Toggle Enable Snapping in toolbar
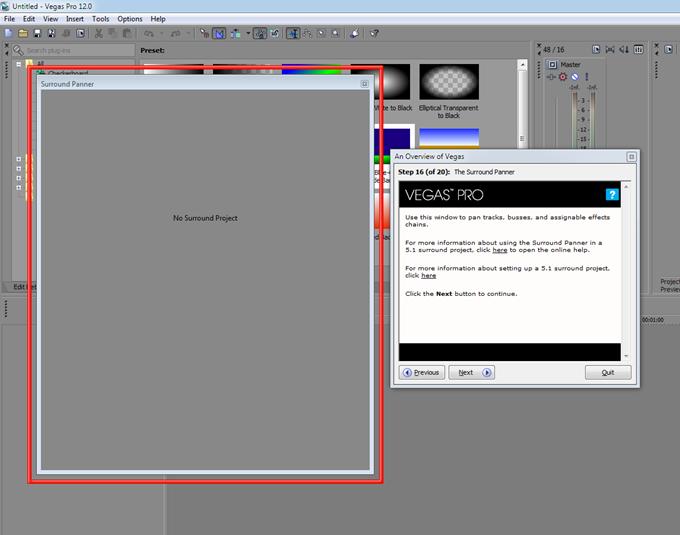 tap(204, 33)
